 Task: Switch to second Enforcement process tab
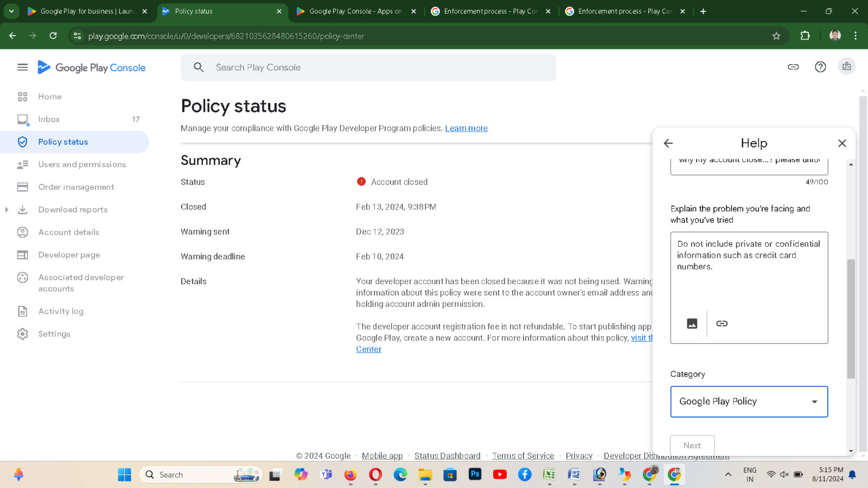tap(624, 11)
